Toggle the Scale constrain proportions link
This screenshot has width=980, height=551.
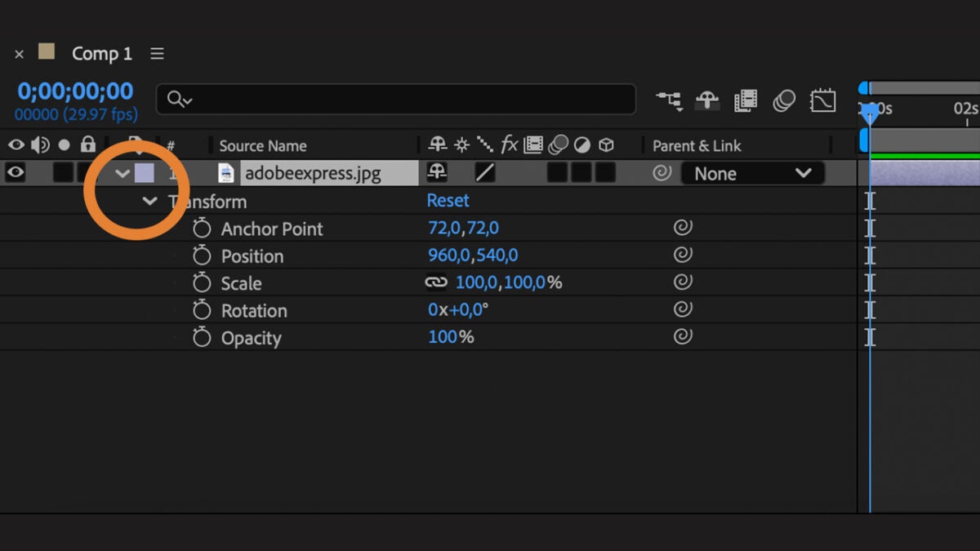pyautogui.click(x=437, y=282)
